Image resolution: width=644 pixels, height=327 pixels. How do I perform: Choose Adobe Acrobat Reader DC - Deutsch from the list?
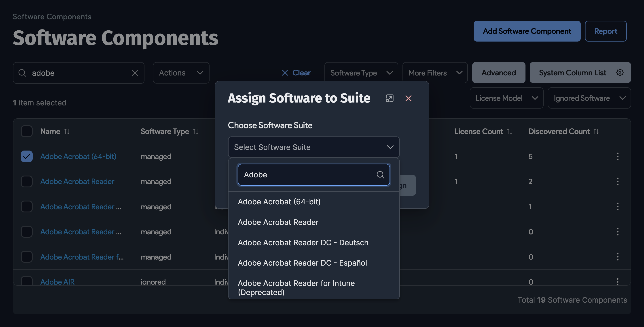pos(303,242)
